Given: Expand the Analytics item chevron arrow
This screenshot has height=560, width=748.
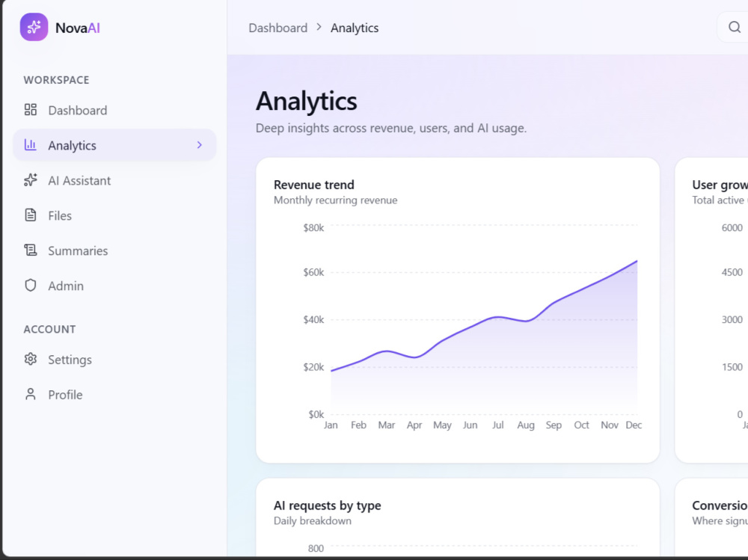Looking at the screenshot, I should pos(200,144).
